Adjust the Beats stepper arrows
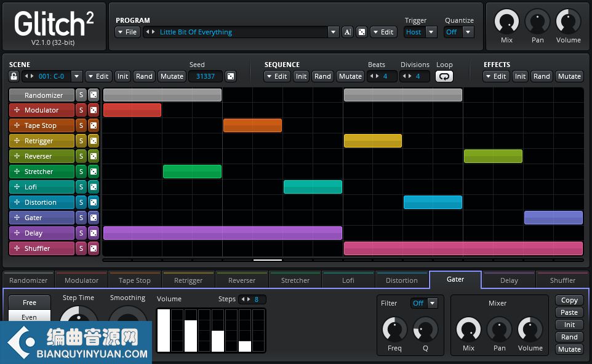Image resolution: width=592 pixels, height=364 pixels. tap(374, 76)
